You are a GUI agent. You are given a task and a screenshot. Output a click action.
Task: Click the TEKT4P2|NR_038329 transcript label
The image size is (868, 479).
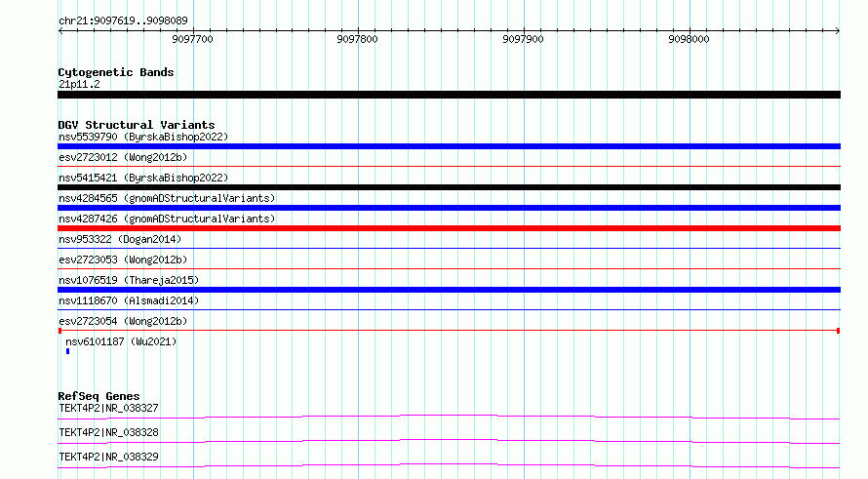108,457
